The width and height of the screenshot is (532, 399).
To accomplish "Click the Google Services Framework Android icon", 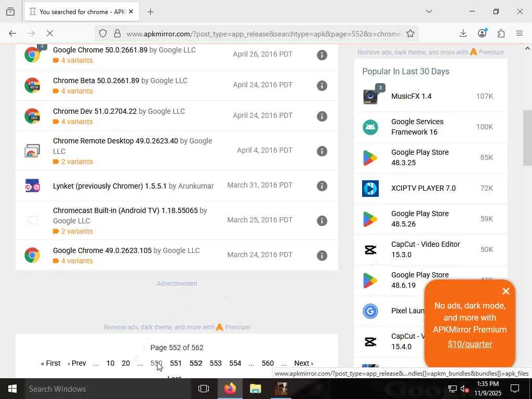I will coord(370,127).
